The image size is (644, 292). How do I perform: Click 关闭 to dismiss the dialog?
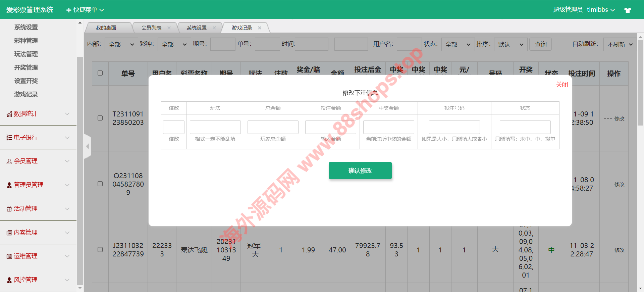[x=562, y=85]
